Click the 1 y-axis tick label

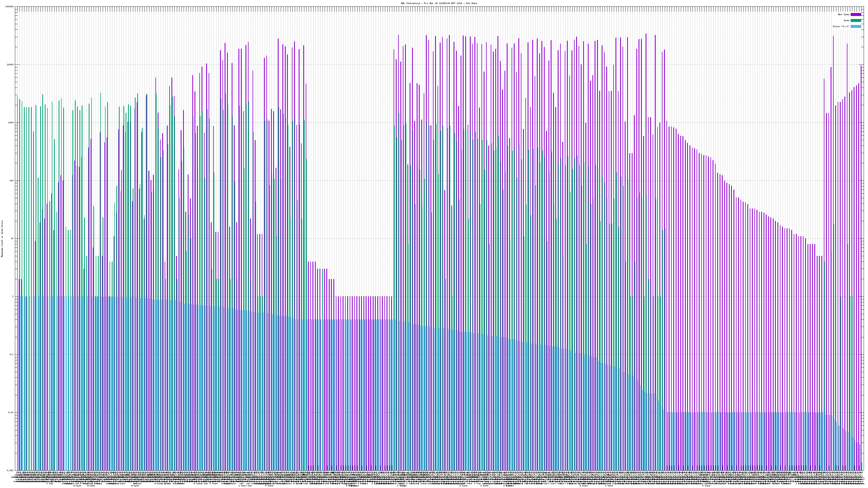click(x=13, y=296)
